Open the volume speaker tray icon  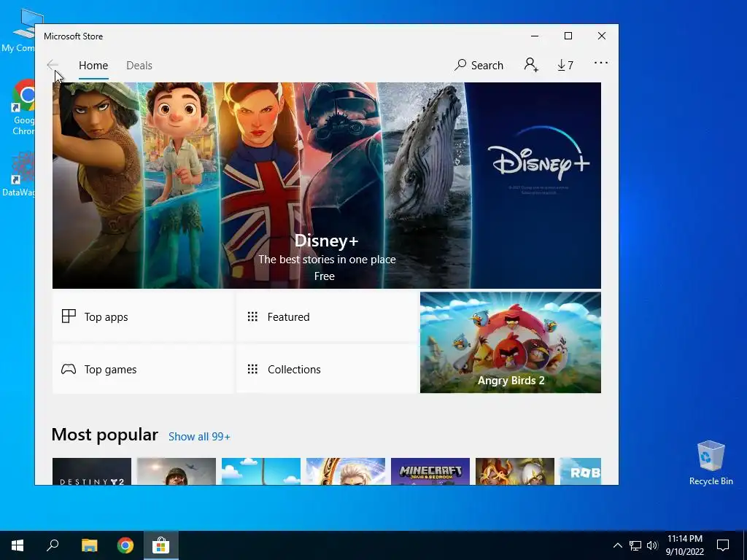(x=652, y=545)
